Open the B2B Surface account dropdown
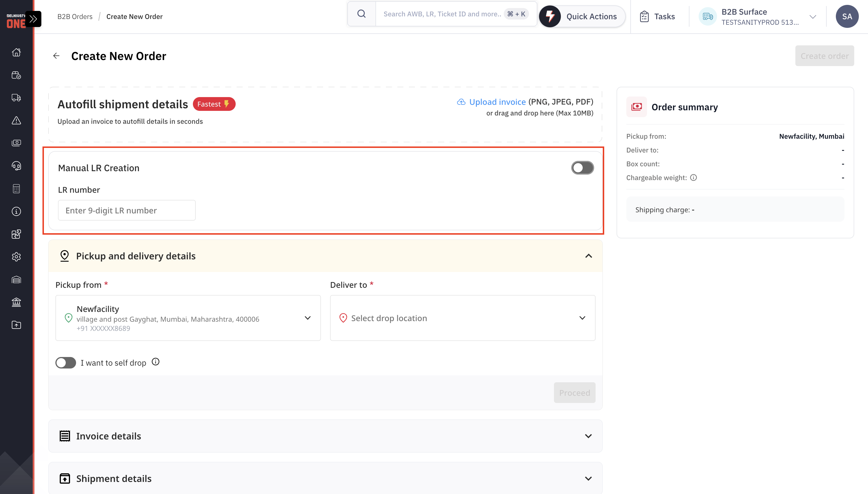868x494 pixels. [x=813, y=17]
